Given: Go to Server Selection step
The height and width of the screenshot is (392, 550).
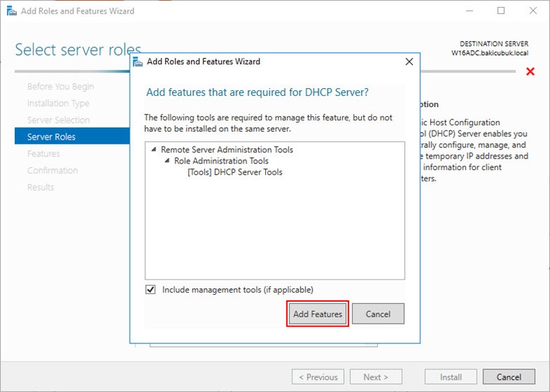Looking at the screenshot, I should (x=58, y=120).
